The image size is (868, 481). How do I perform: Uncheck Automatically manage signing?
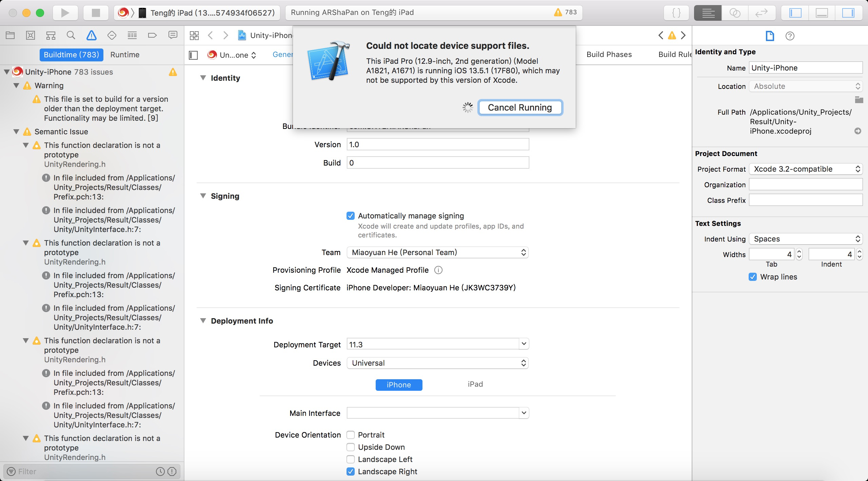[x=351, y=216]
